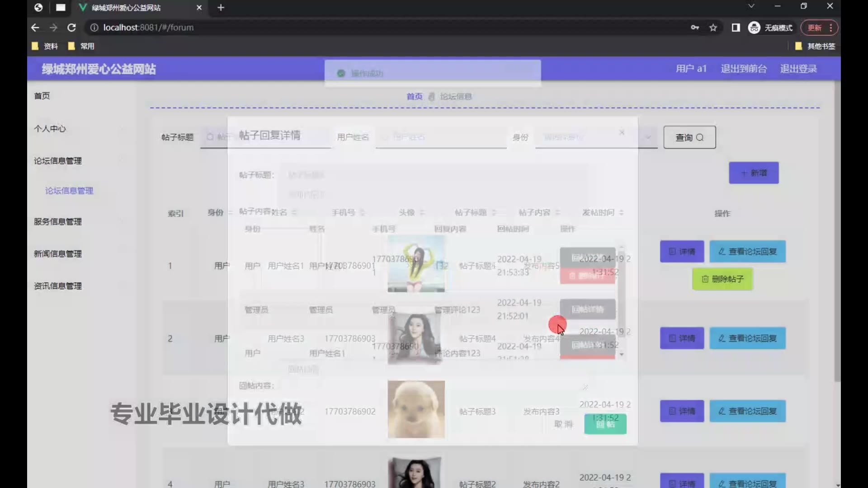Click the row 2 avatar portrait

[x=416, y=337]
